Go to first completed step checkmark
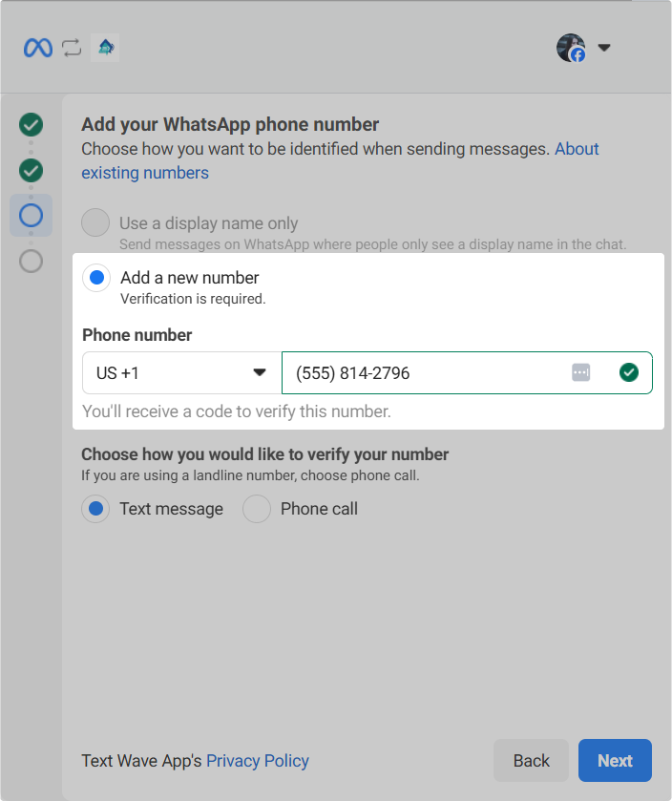 31,125
